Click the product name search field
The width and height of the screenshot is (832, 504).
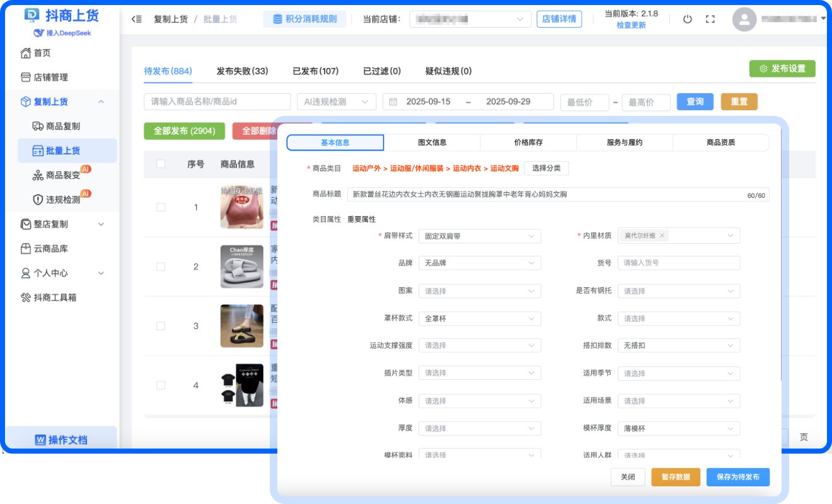point(217,102)
